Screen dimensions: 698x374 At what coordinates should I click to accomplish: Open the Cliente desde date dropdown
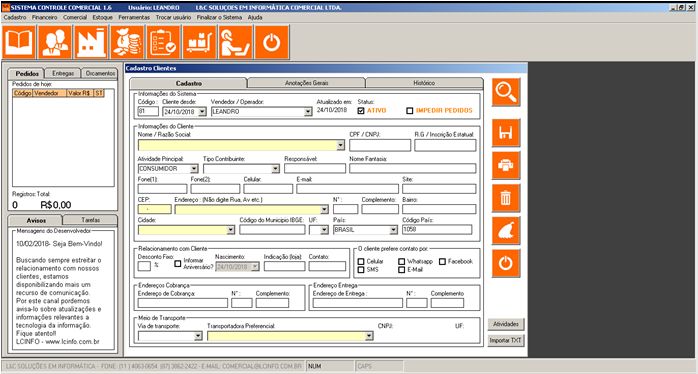[x=202, y=112]
